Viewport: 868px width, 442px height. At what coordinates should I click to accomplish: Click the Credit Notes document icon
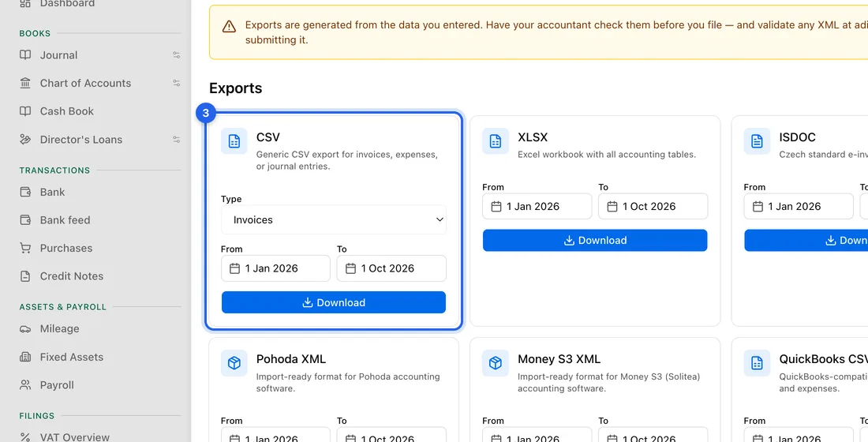click(25, 275)
